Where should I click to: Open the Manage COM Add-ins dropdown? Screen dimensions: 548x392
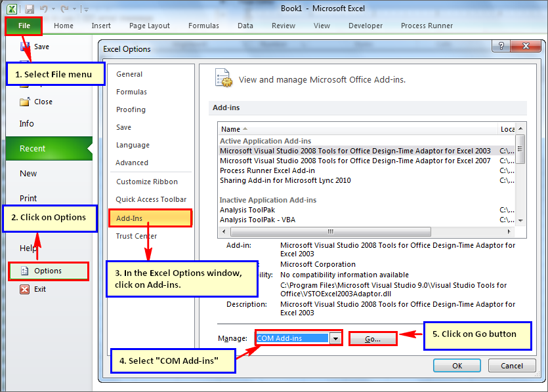click(x=336, y=338)
